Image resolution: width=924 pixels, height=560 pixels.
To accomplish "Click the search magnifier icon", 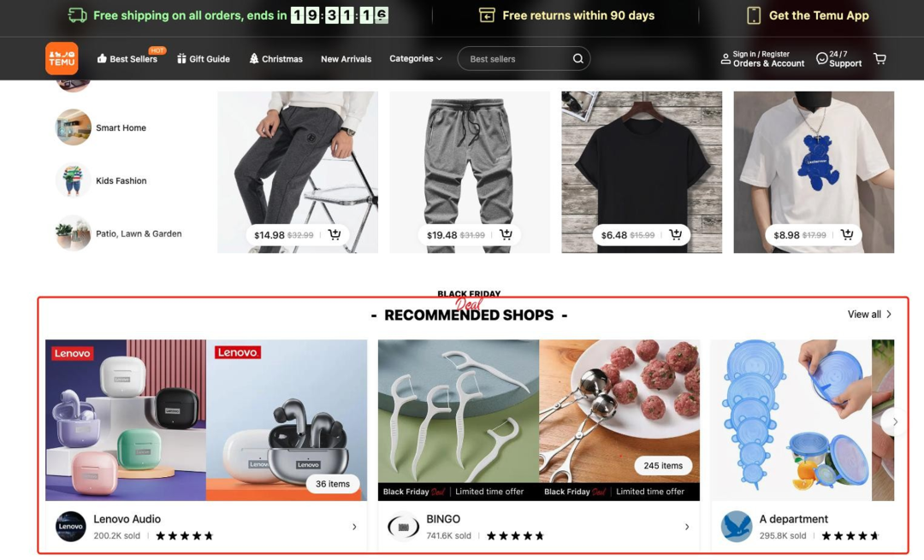I will click(x=578, y=58).
